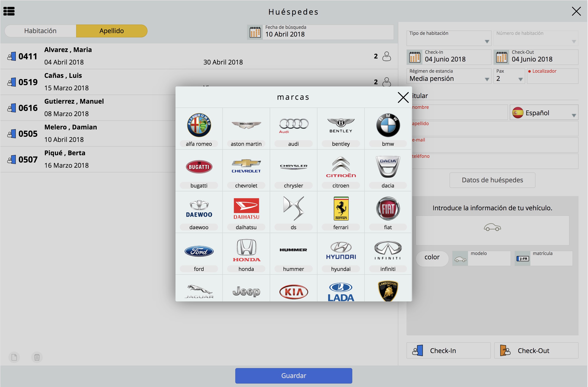Choose the BMW logo in marcas
Screen dimensions: 588x387
pyautogui.click(x=388, y=125)
